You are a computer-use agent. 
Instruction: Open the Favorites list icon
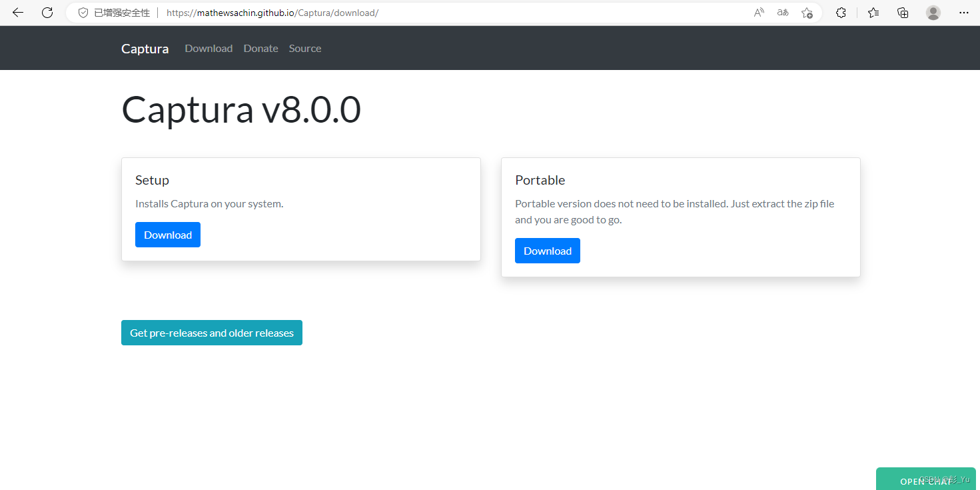click(x=873, y=13)
